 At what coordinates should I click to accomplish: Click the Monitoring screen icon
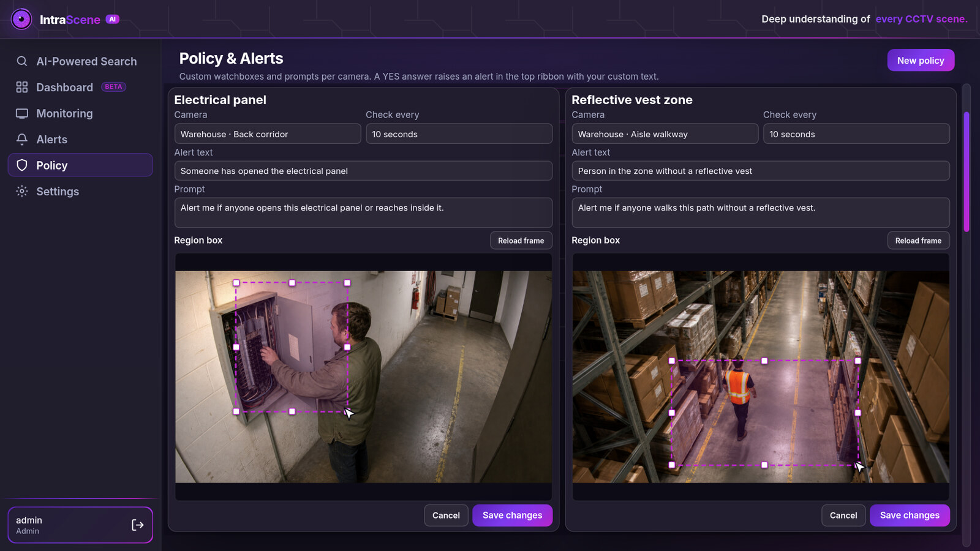(x=22, y=113)
